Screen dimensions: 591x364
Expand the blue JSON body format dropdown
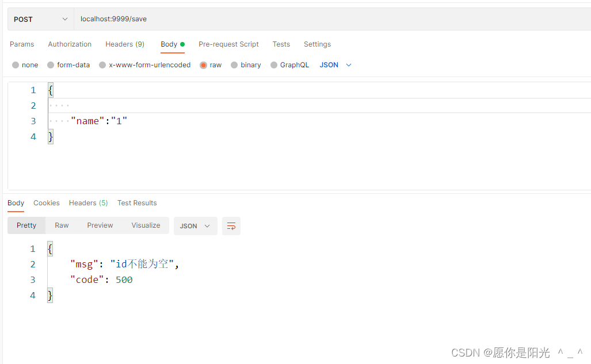click(335, 65)
